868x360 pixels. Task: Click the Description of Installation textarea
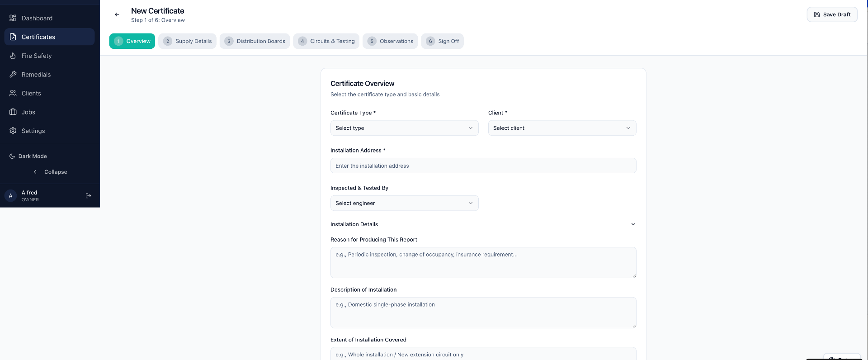[x=483, y=313]
